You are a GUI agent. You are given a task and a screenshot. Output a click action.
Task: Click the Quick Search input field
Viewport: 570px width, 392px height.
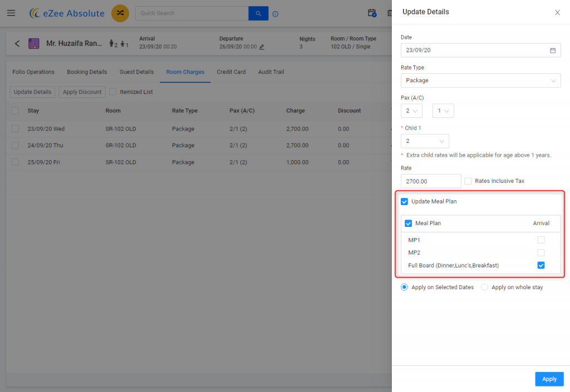192,13
